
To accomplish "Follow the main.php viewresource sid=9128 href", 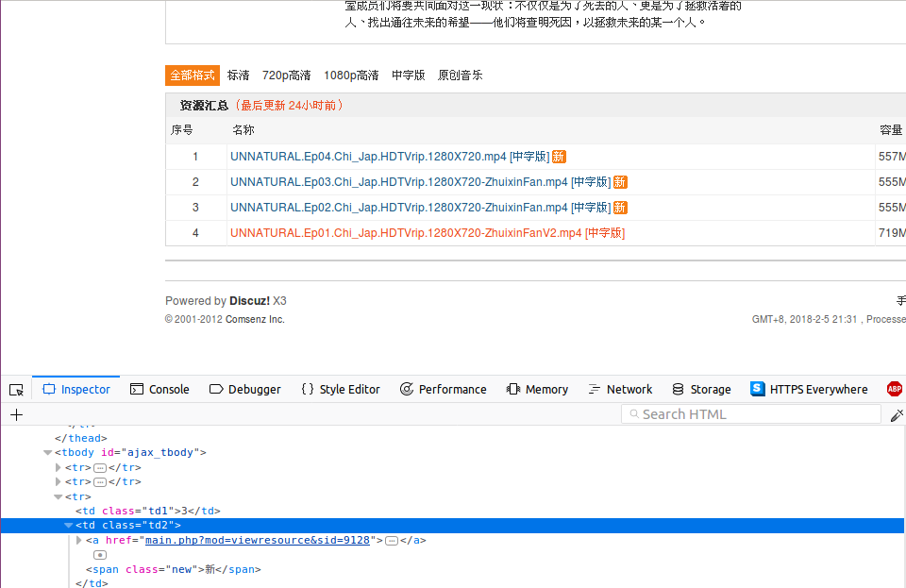I will pos(257,540).
